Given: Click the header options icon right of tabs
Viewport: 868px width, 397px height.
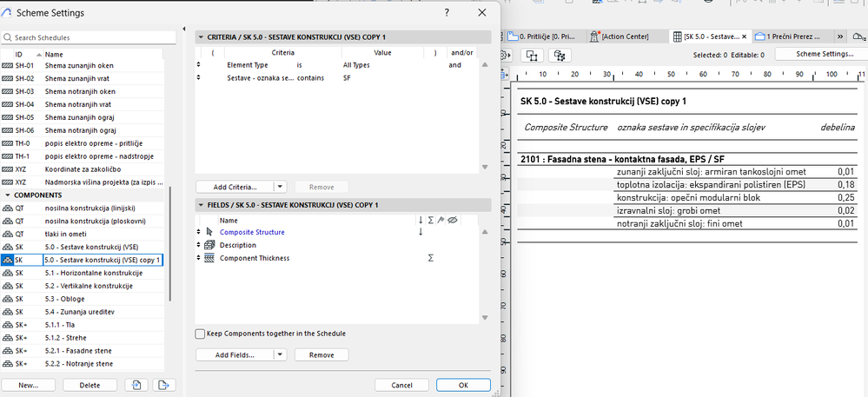Looking at the screenshot, I should [x=859, y=36].
